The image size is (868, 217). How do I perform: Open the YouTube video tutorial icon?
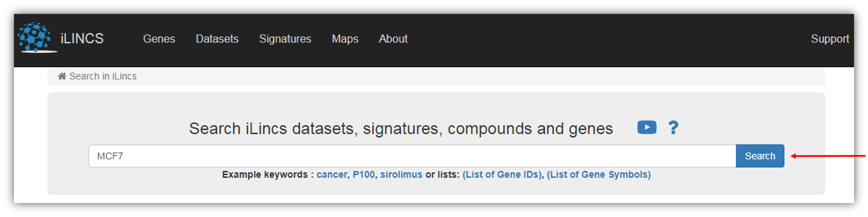[x=647, y=127]
